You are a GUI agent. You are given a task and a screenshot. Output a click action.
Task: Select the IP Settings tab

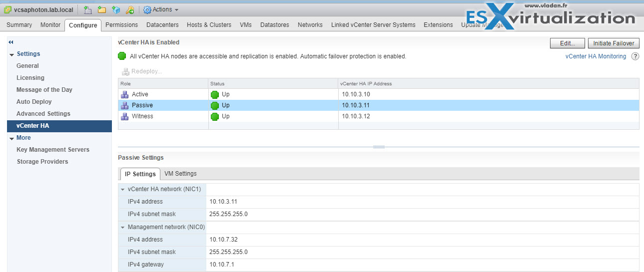[140, 174]
